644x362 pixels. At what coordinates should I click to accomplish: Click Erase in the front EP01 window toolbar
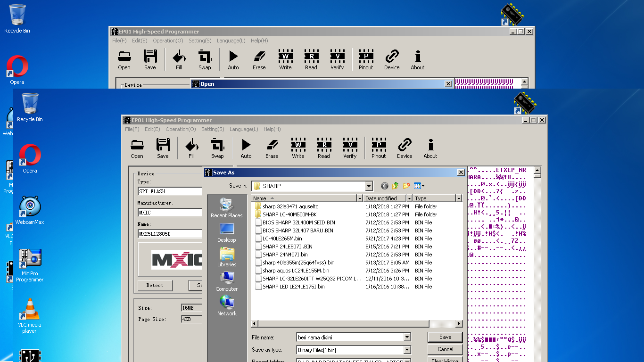tap(272, 148)
